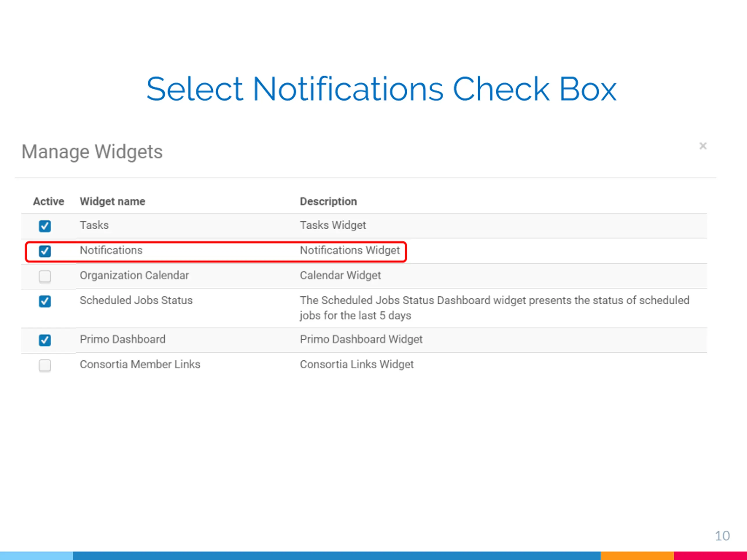Click the Calendar Widget description
This screenshot has width=747, height=560.
pos(340,275)
